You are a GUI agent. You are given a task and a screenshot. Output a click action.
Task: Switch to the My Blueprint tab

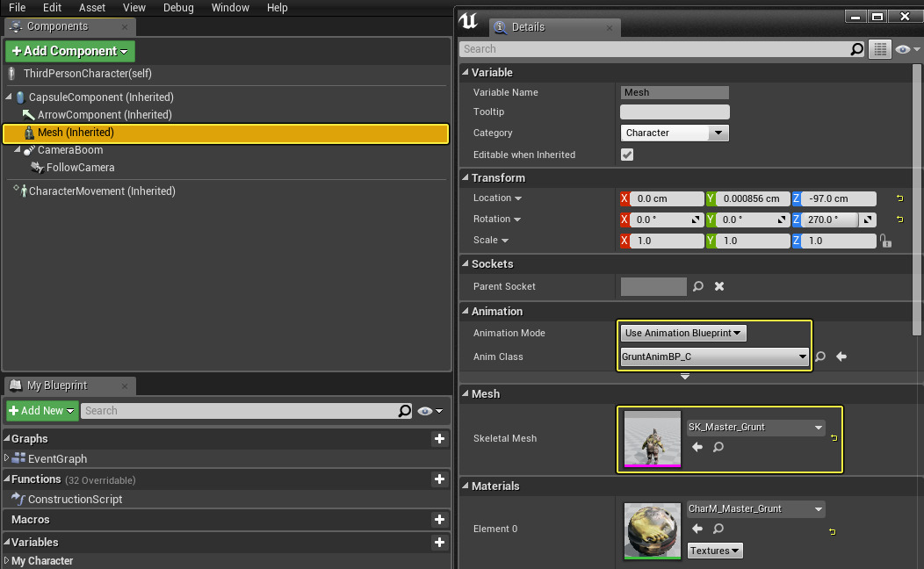[57, 385]
